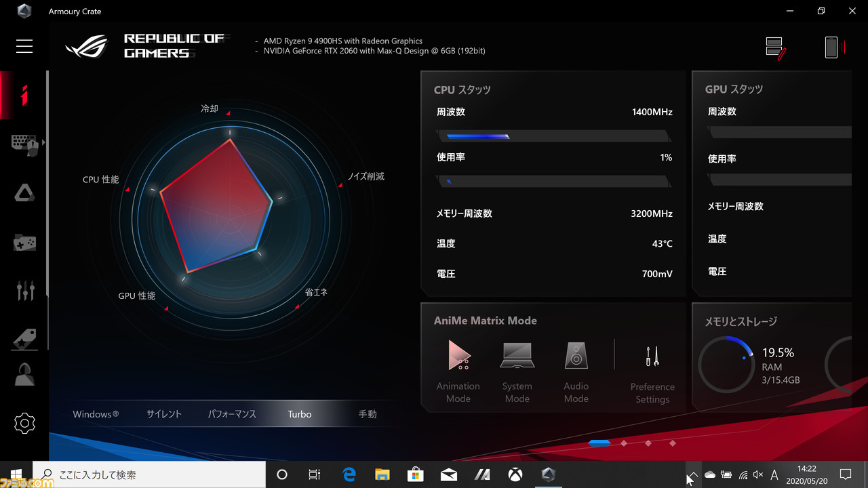The width and height of the screenshot is (868, 488).
Task: Open Xbox app from taskbar
Action: [x=515, y=474]
